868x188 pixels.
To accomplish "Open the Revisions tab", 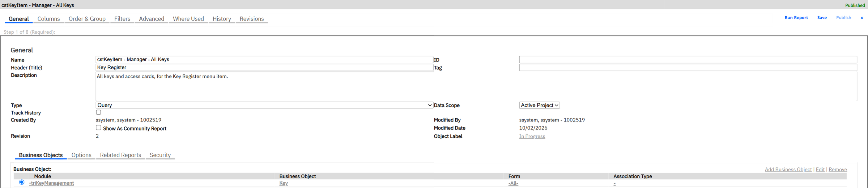I will pos(252,19).
